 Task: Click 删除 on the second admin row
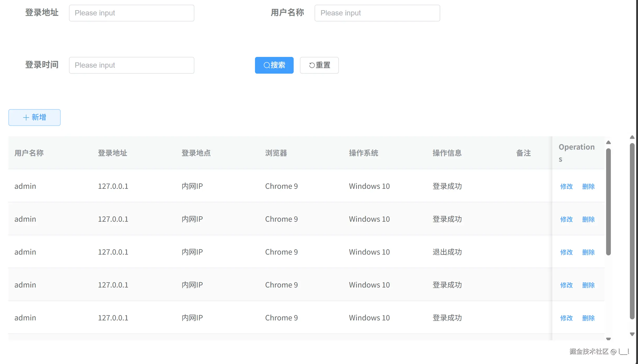(x=588, y=219)
